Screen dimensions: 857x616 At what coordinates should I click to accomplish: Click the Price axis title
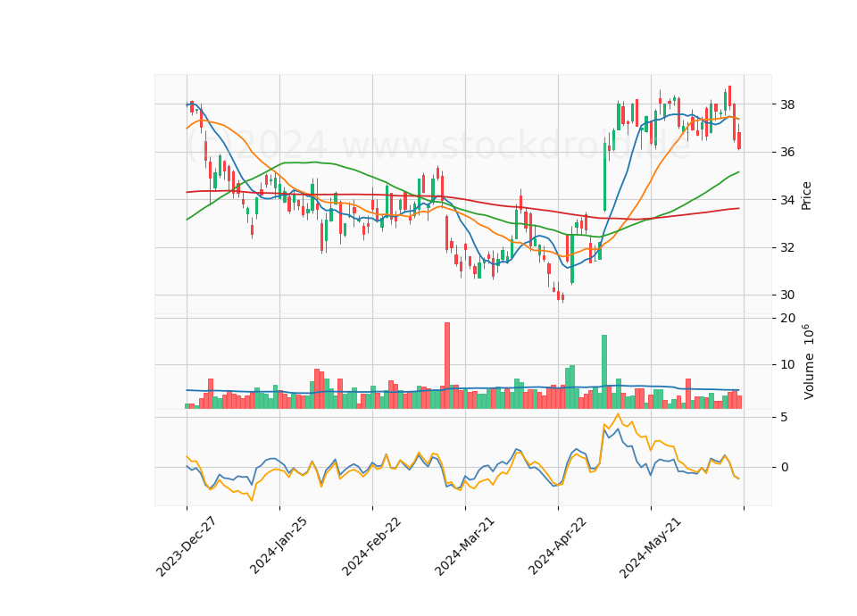[x=806, y=196]
